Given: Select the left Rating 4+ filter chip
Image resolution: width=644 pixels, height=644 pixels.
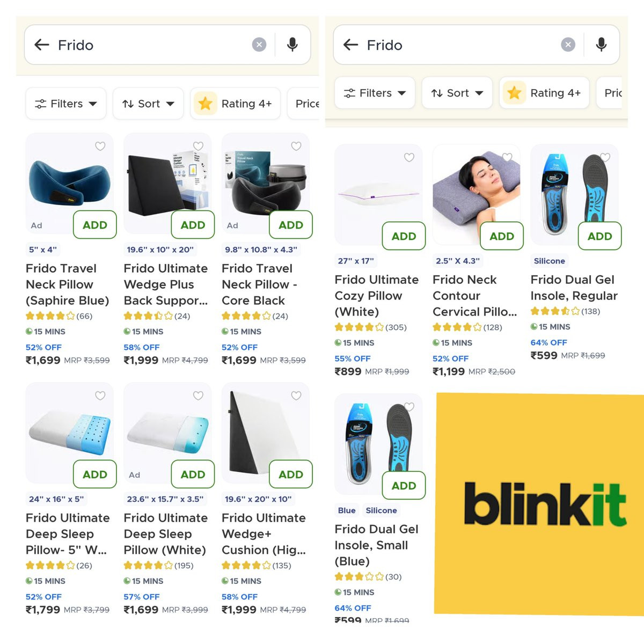Looking at the screenshot, I should click(x=236, y=104).
